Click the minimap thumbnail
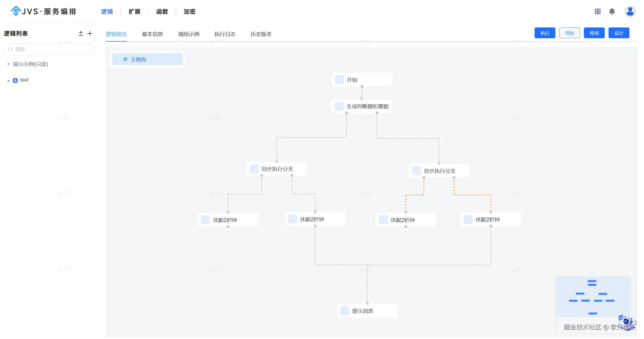644x339 pixels. (593, 296)
